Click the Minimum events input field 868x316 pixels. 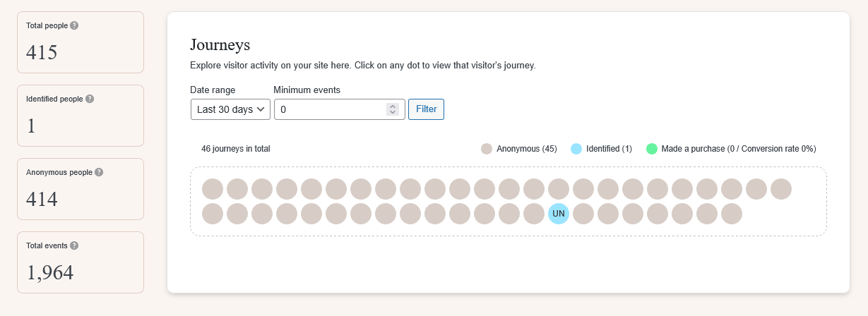tap(340, 109)
